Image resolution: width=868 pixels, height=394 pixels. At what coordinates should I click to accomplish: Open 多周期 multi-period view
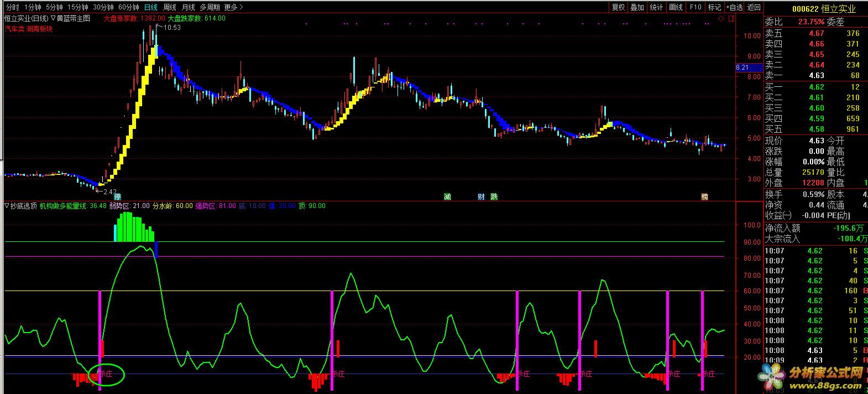210,7
